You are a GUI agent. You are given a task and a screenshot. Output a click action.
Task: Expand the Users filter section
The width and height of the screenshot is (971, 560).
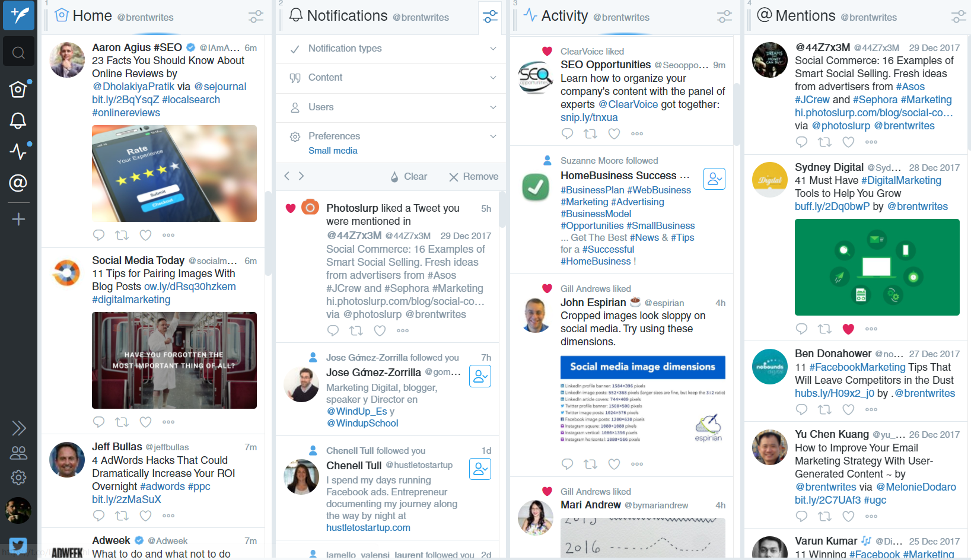(x=391, y=107)
